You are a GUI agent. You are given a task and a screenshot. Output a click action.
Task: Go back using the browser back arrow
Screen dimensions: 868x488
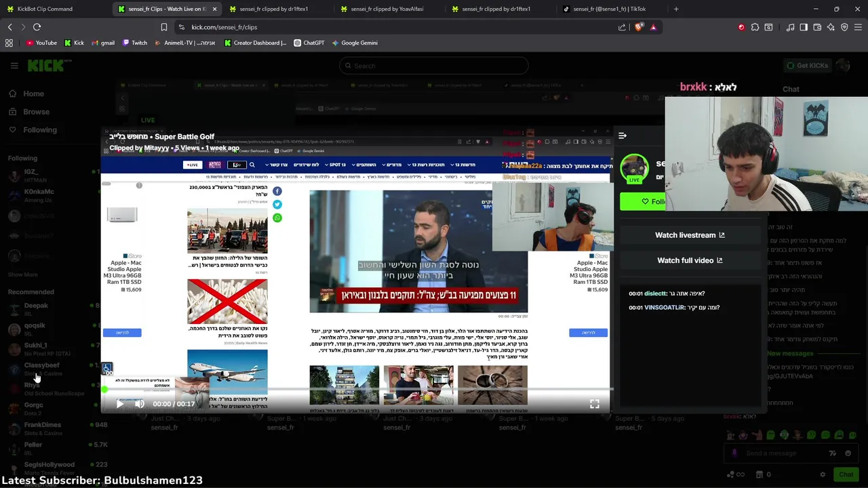(x=10, y=27)
